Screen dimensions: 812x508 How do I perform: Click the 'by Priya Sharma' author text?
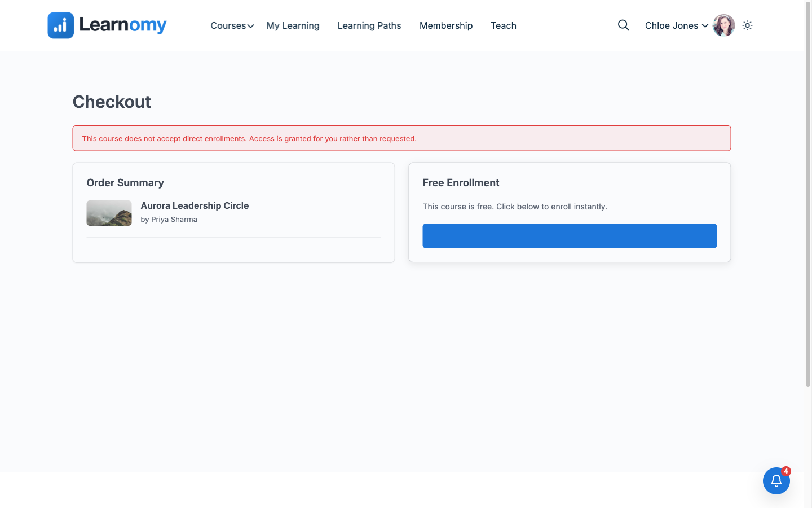(169, 220)
